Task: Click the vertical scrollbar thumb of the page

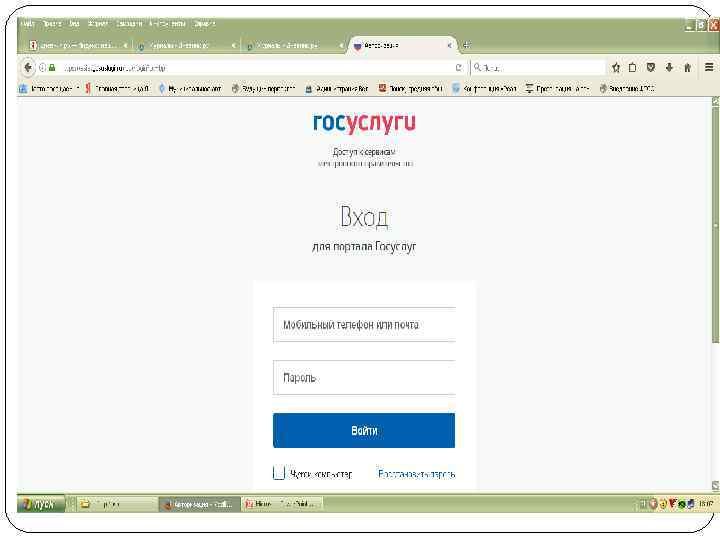Action: 715,225
